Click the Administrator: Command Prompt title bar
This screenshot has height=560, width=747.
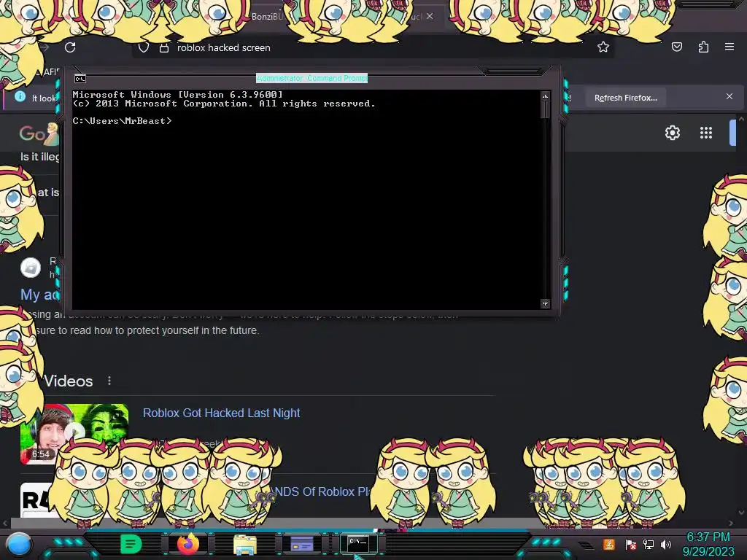[x=311, y=78]
